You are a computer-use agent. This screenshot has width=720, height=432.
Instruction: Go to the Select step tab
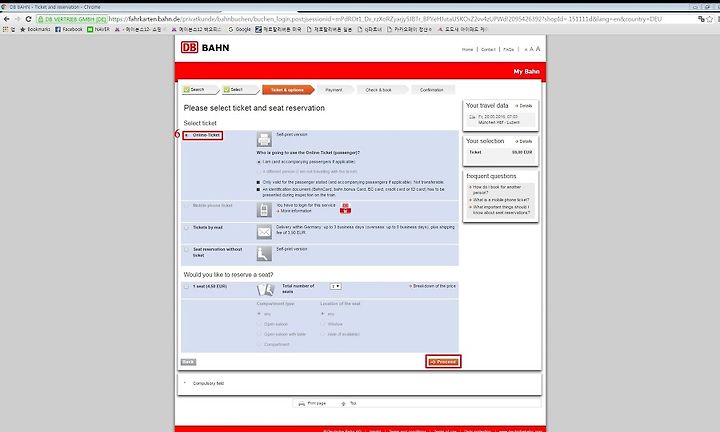pyautogui.click(x=240, y=90)
